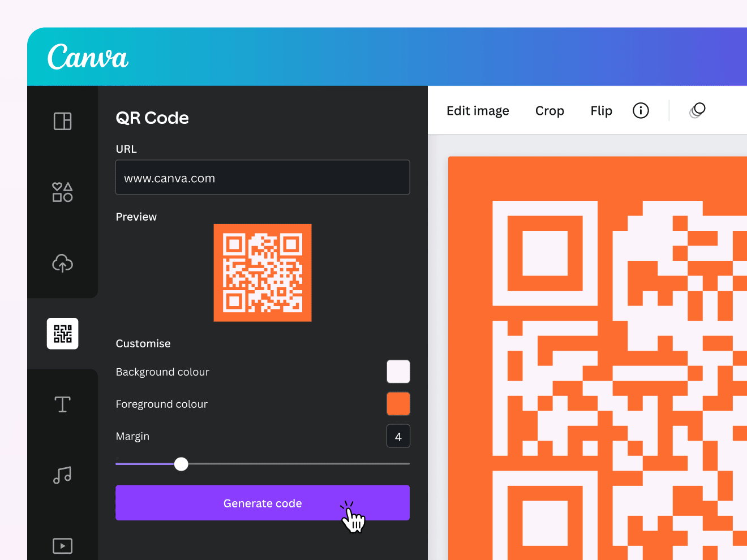Open the Elements shapes panel

[x=62, y=192]
